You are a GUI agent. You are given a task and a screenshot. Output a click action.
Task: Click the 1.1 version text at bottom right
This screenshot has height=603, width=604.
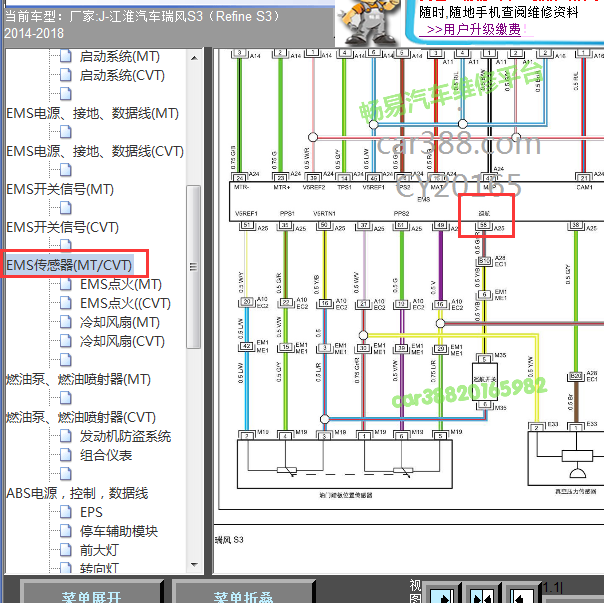552,588
